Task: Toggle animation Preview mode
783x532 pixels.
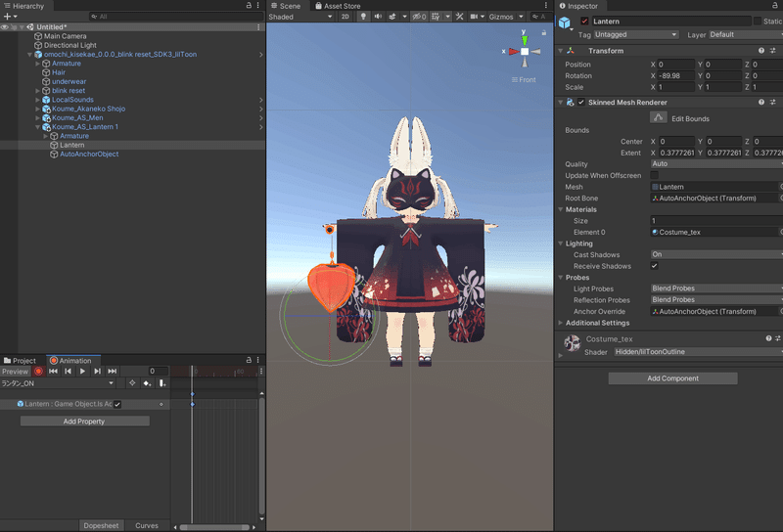Action: click(x=15, y=372)
